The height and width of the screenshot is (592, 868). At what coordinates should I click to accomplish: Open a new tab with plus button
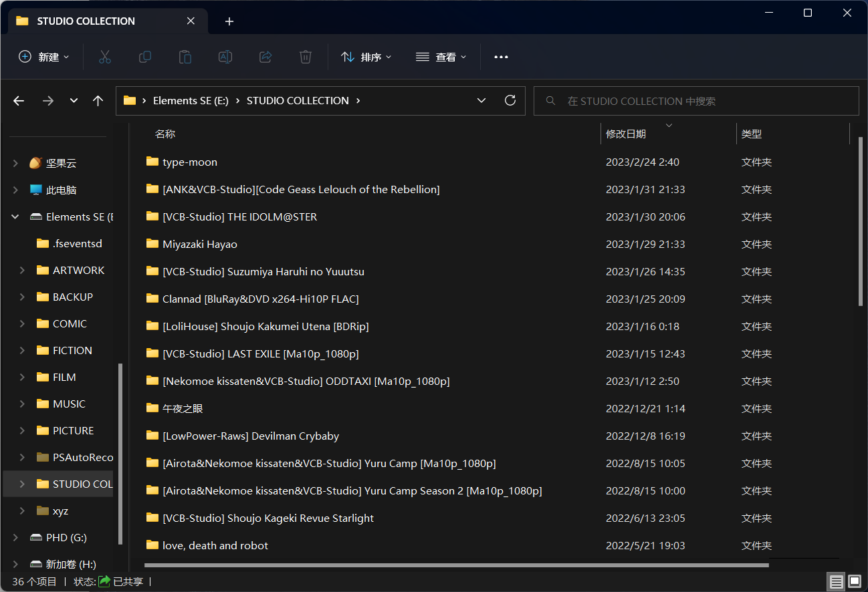click(x=229, y=21)
